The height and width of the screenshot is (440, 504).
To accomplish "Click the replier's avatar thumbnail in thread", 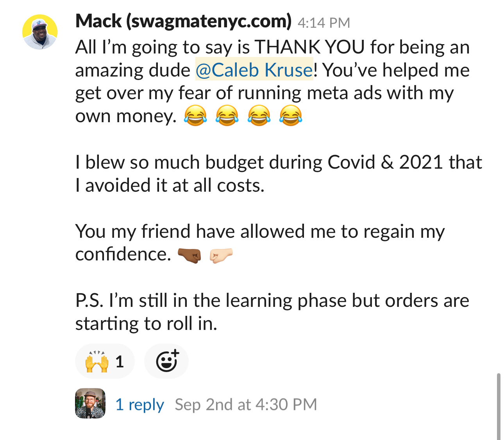I will pos(90,403).
